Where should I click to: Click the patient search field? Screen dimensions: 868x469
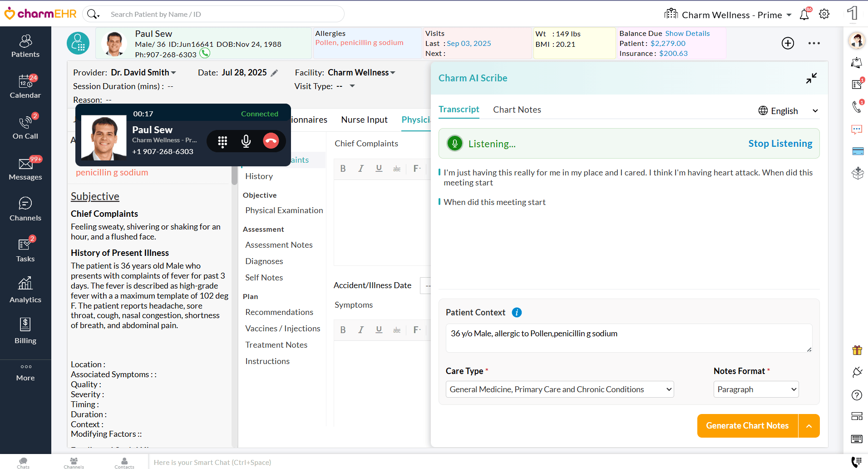pyautogui.click(x=222, y=15)
